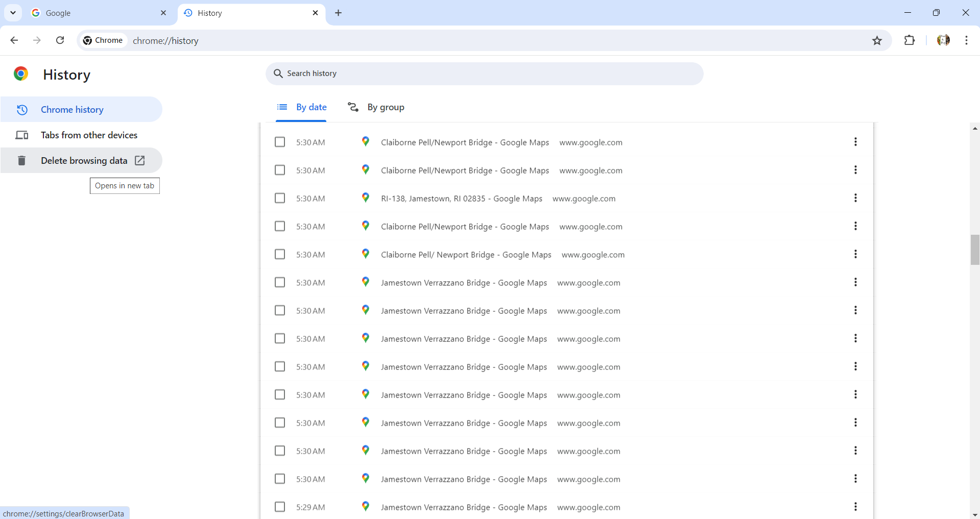Open more actions for the RI-138 Jamestown entry
This screenshot has height=519, width=980.
[855, 198]
